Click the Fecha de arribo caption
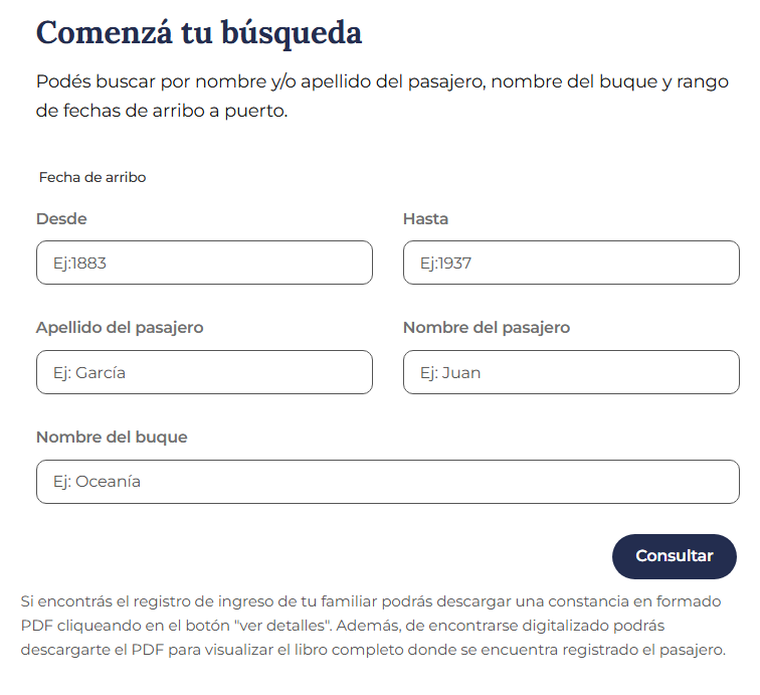Viewport: 760px width, 695px height. 92,177
